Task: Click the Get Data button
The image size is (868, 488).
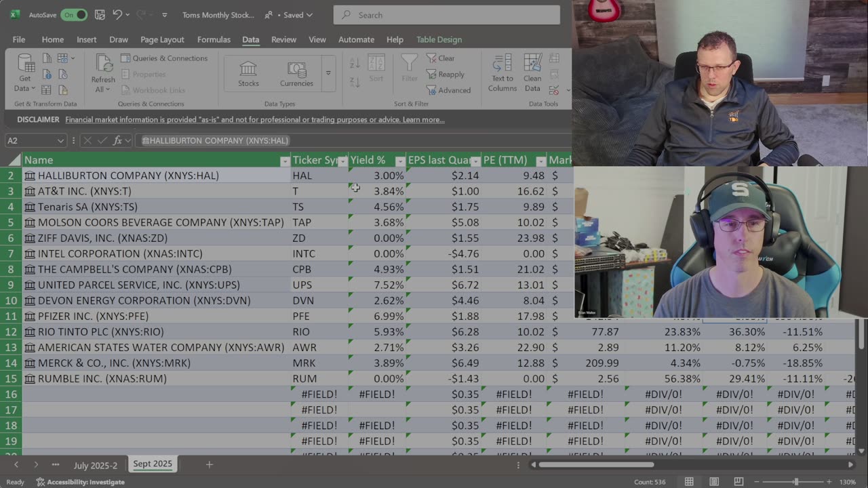Action: pyautogui.click(x=25, y=73)
